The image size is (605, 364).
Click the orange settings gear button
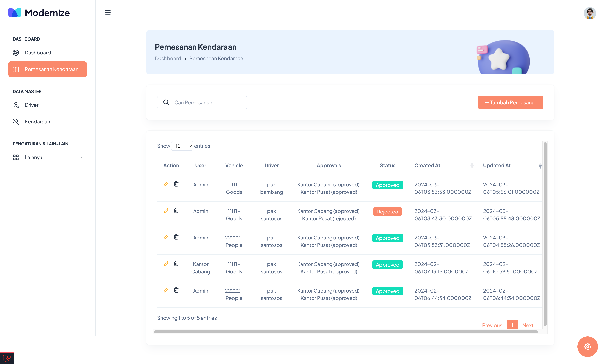click(x=587, y=346)
